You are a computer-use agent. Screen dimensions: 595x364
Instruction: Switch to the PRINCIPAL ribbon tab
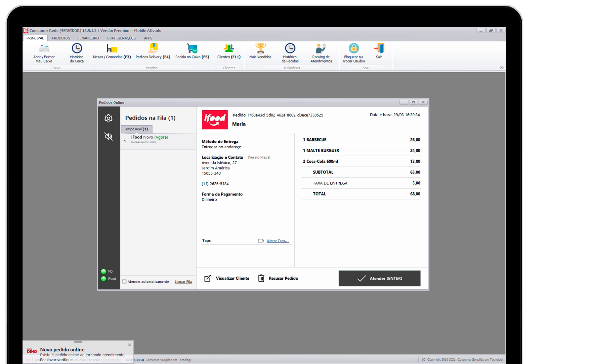[35, 38]
